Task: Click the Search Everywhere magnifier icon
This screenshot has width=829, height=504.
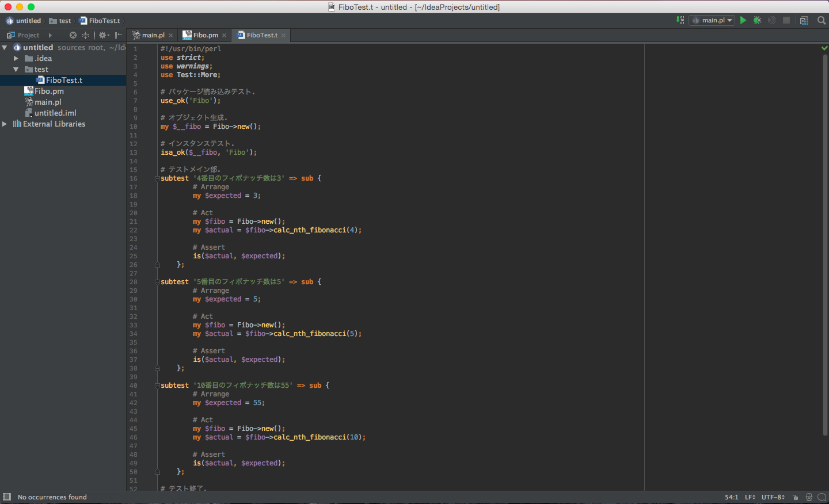Action: 822,20
